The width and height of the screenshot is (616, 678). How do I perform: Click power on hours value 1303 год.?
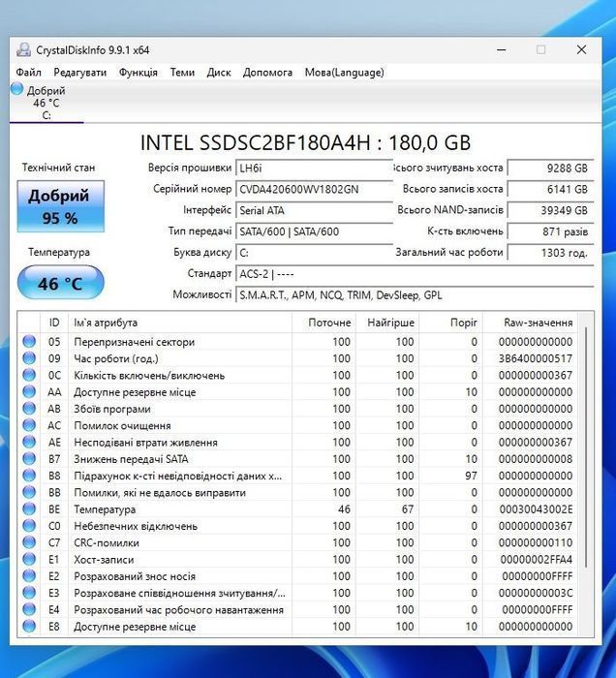(550, 253)
